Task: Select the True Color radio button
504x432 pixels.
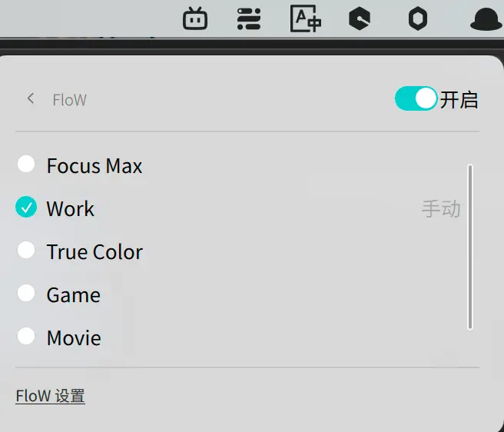Action: point(26,250)
